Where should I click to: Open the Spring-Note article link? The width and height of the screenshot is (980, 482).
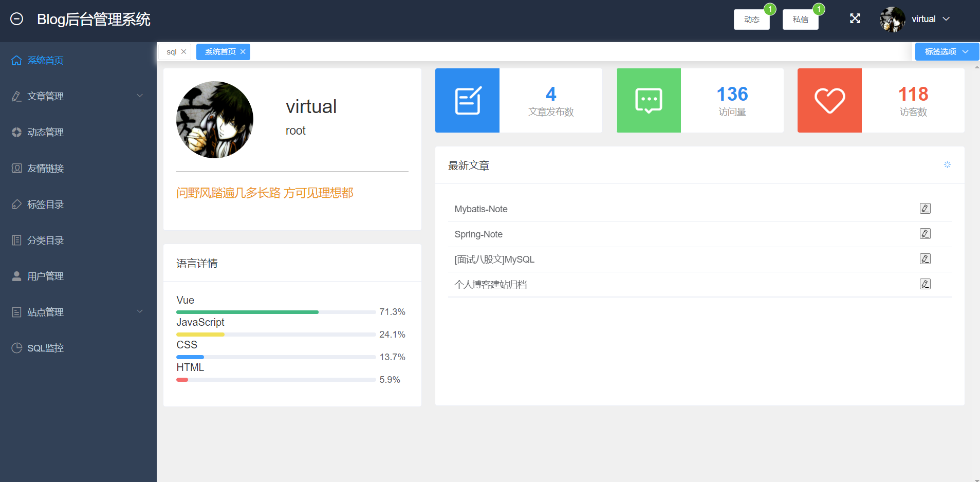(478, 234)
